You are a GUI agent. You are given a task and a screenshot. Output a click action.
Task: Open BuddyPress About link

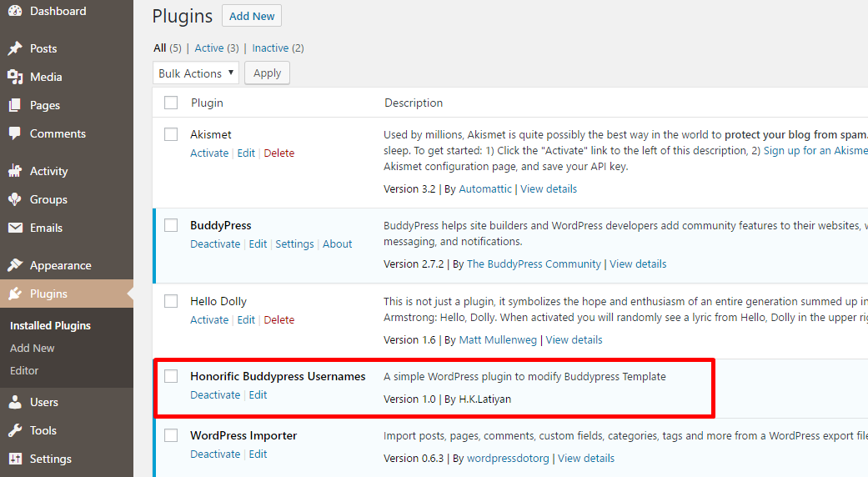pyautogui.click(x=337, y=244)
